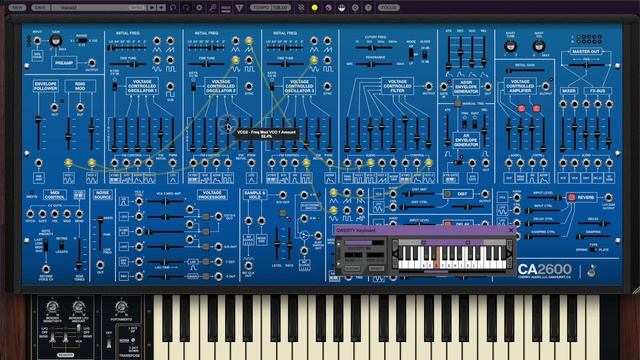
Task: Click the reverb damping slider
Action: pyautogui.click(x=594, y=236)
